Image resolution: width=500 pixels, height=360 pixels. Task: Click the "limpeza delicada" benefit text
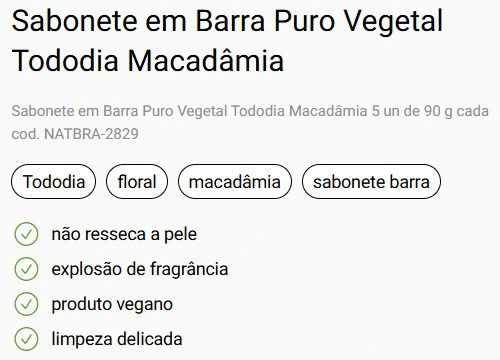tap(117, 339)
